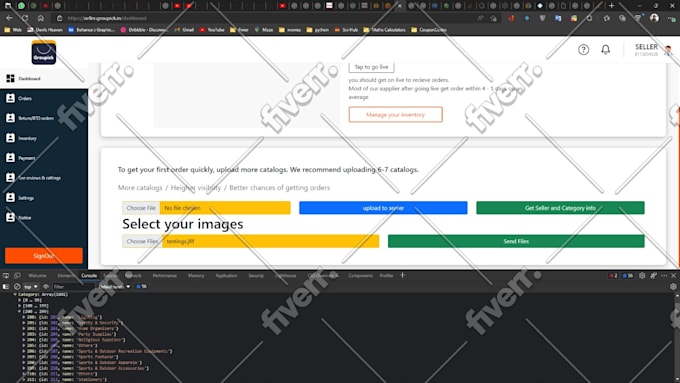Open DevTools Performance tab
The width and height of the screenshot is (680, 383).
(164, 275)
